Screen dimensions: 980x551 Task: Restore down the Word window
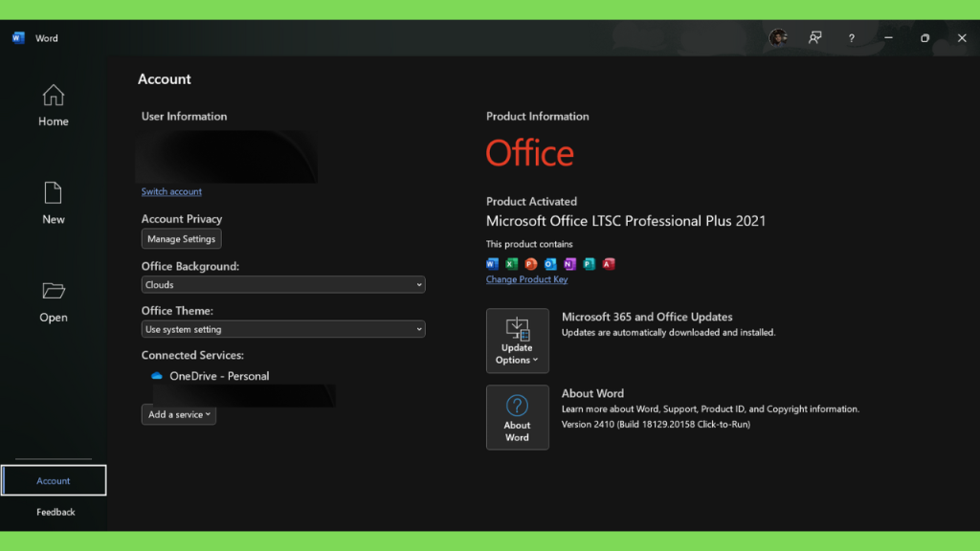tap(925, 38)
